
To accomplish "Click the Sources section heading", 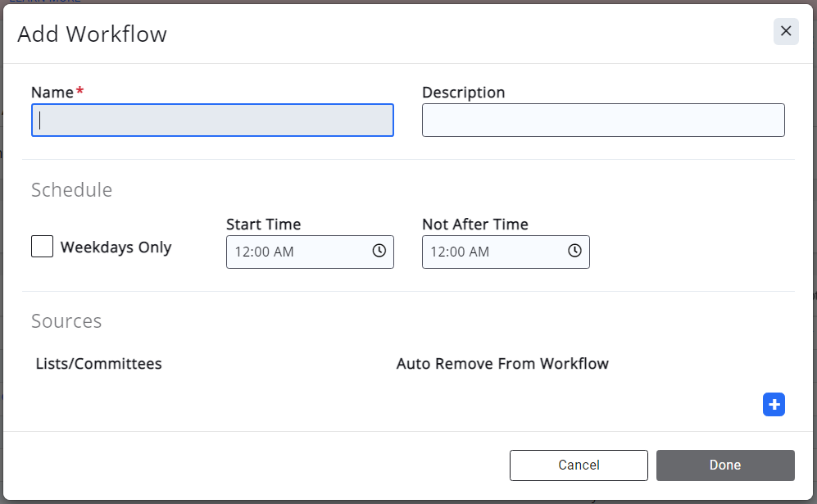I will click(x=66, y=320).
